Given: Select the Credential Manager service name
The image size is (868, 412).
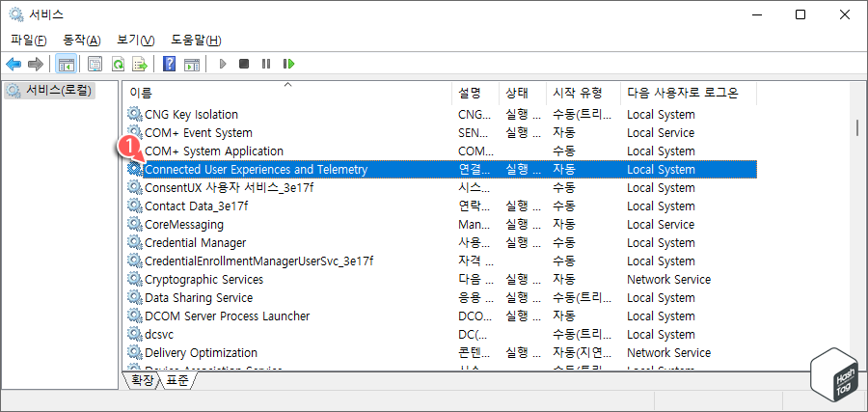Looking at the screenshot, I should pyautogui.click(x=196, y=242).
